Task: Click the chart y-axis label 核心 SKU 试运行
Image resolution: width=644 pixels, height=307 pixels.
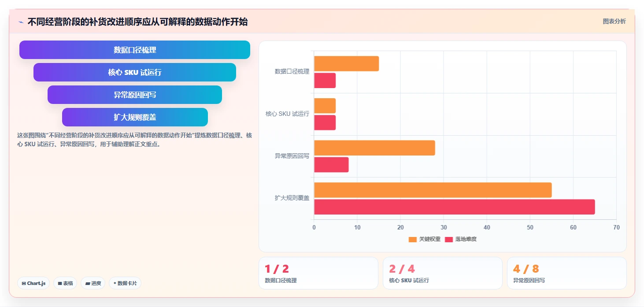Action: (288, 114)
